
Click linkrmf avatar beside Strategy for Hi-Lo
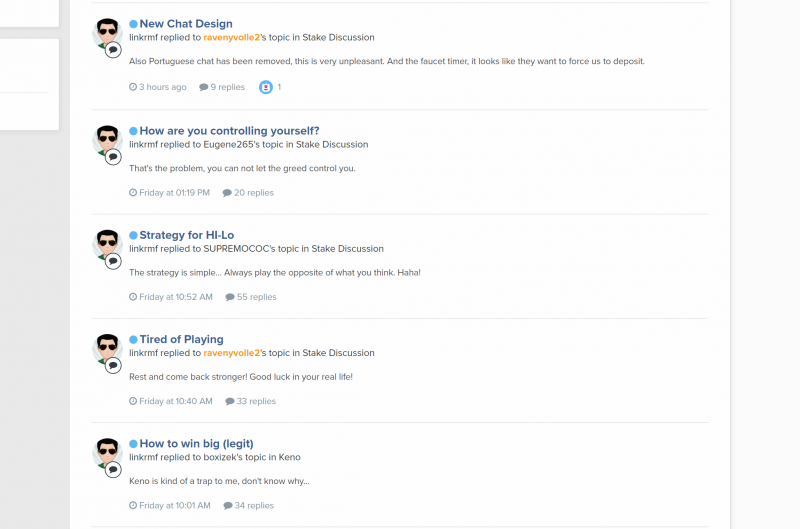tap(107, 244)
